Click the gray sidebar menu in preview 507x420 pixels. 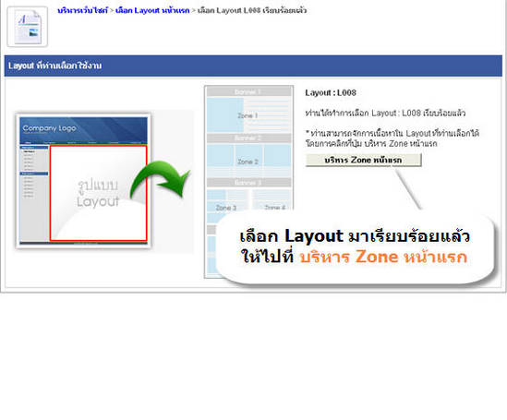coord(34,193)
